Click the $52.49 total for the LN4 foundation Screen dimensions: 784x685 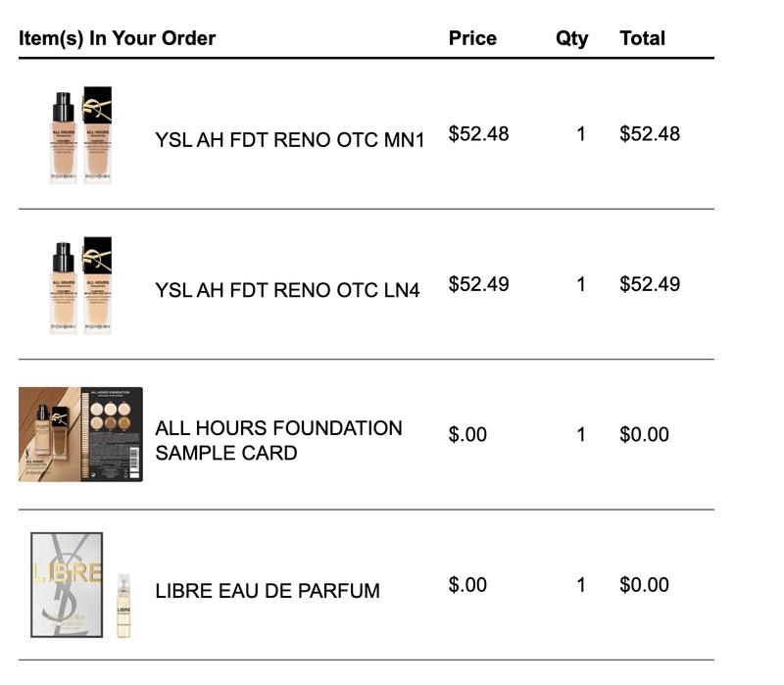pos(650,284)
